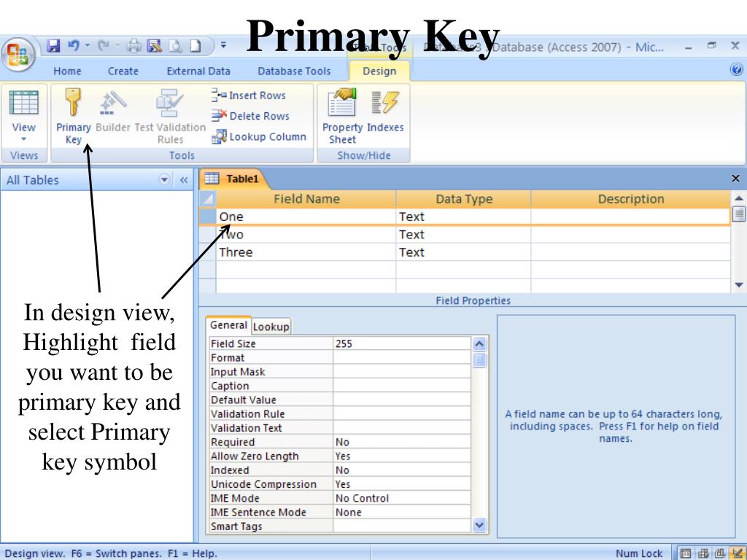The height and width of the screenshot is (560, 747).
Task: Click the Data Type cell for Three
Action: click(x=463, y=252)
